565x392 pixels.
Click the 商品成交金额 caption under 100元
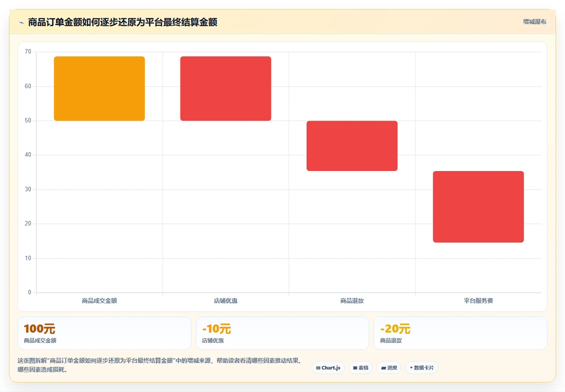(x=40, y=341)
